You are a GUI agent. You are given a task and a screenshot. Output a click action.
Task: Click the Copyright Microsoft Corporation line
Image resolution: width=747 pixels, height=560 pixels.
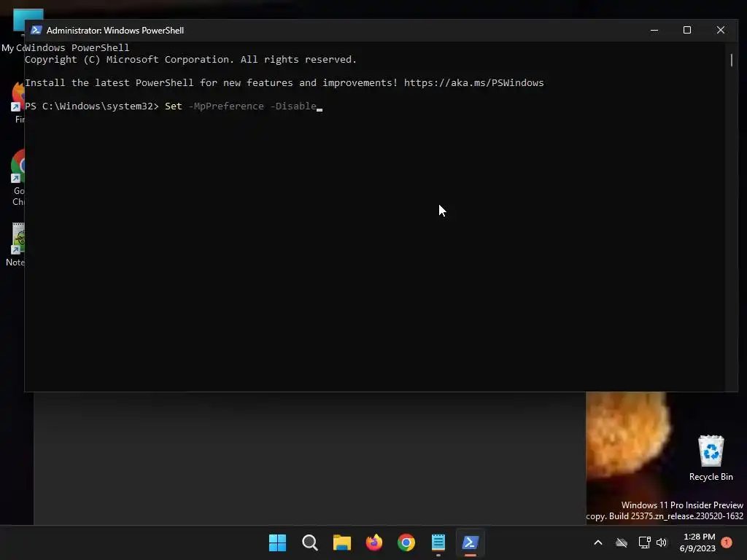point(190,60)
